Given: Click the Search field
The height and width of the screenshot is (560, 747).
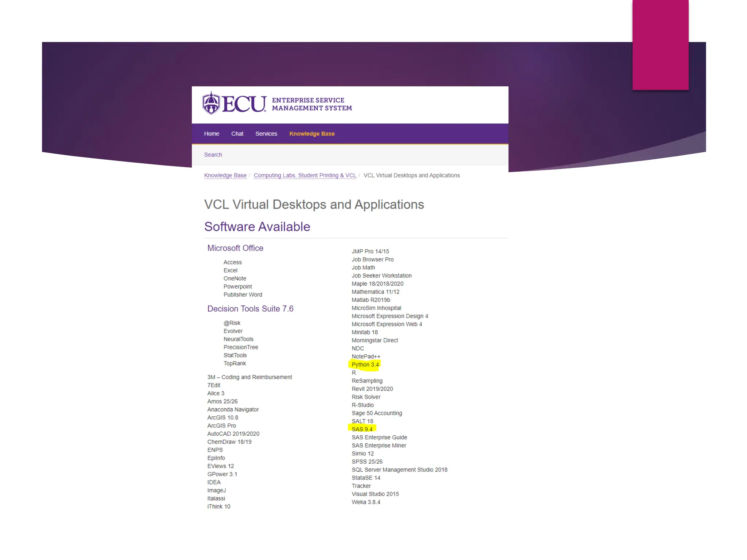Looking at the screenshot, I should point(213,155).
